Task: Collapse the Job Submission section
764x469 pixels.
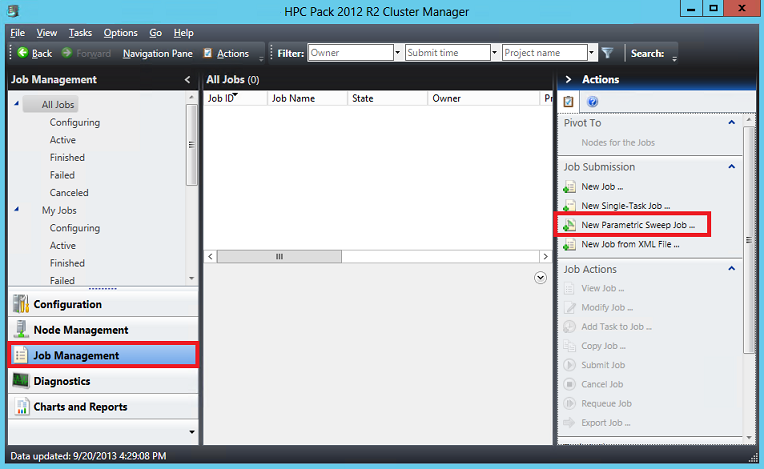Action: (731, 167)
